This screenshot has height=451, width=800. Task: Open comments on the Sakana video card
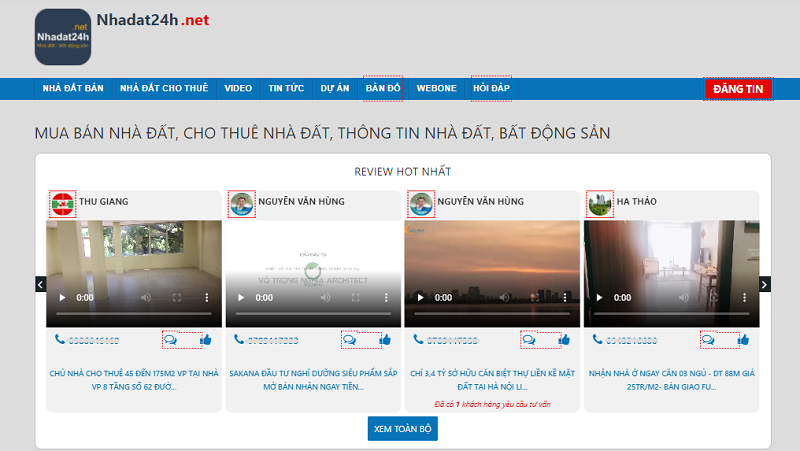click(x=349, y=340)
